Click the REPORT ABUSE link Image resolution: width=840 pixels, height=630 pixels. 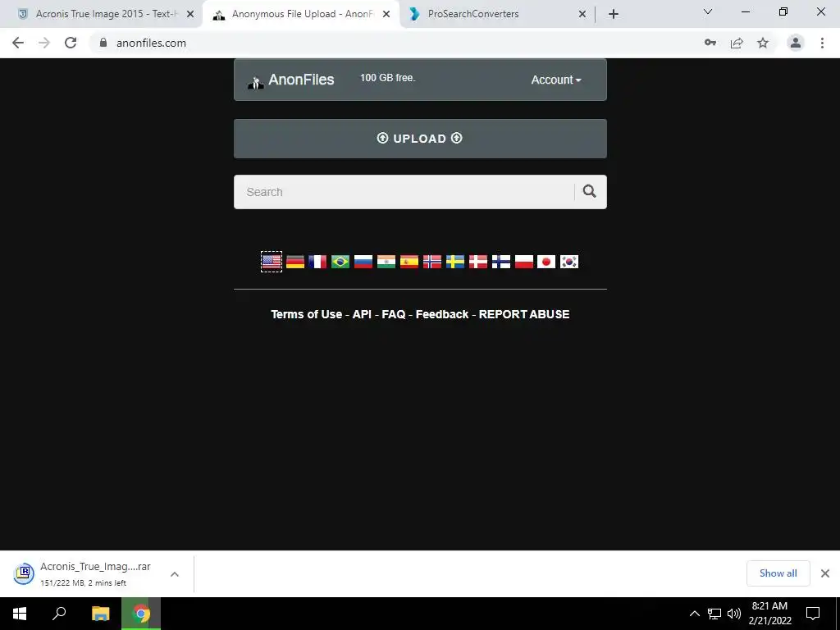[524, 314]
